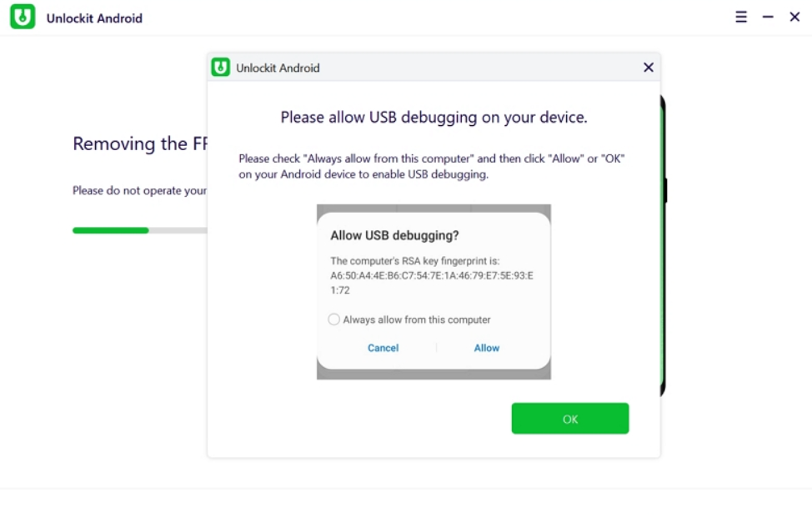
Task: Click the 'Please do not operate your' notice text
Action: click(140, 191)
